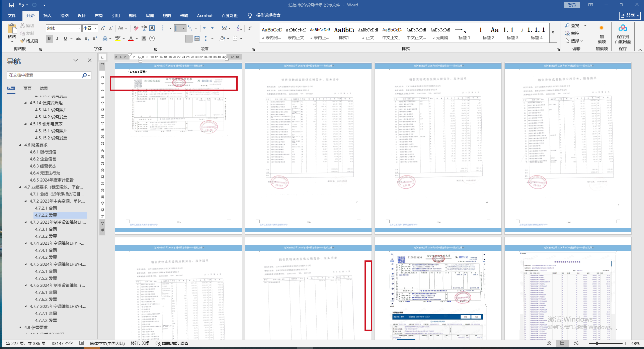Open the 文件 (File) menu
Image resolution: width=644 pixels, height=349 pixels.
[12, 15]
